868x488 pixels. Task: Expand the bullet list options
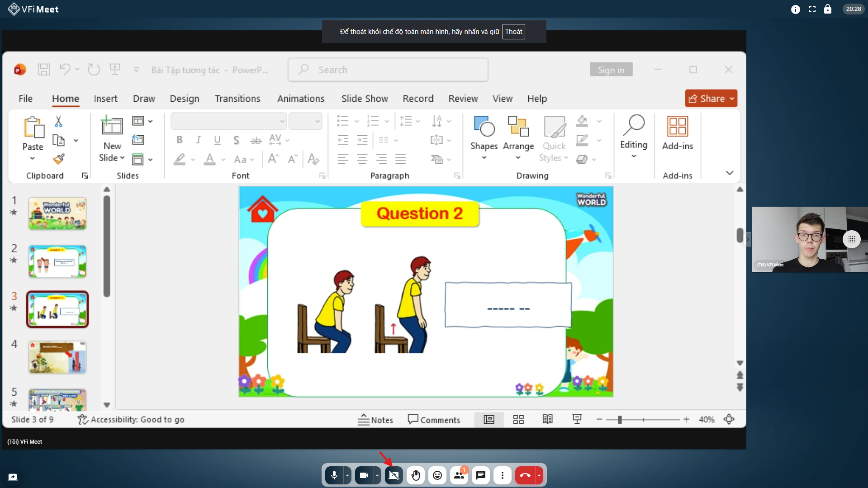click(x=356, y=121)
